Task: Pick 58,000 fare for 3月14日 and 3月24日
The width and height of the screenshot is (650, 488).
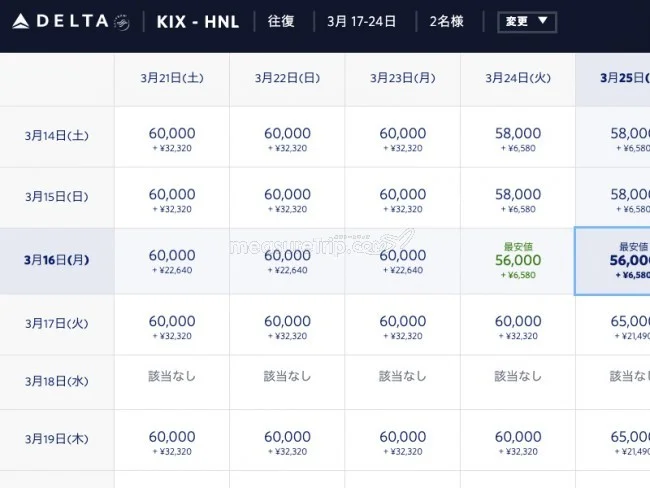Action: click(517, 137)
